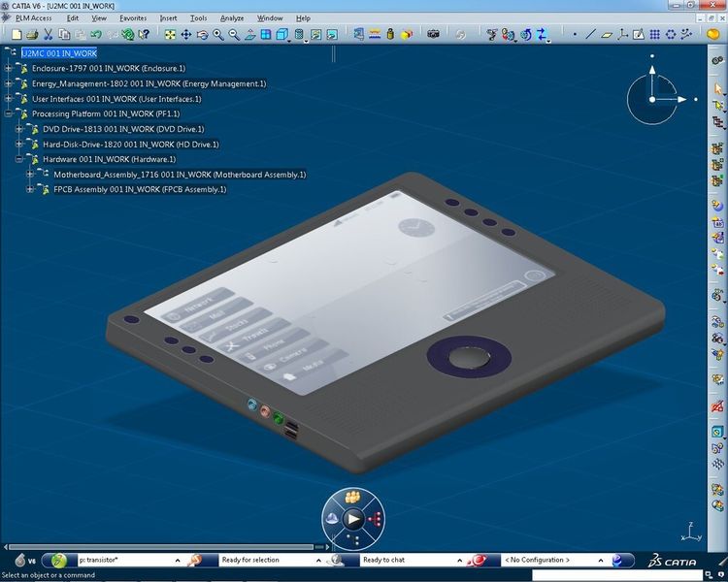Click the 3D compass at top right
The image size is (728, 582).
click(653, 99)
